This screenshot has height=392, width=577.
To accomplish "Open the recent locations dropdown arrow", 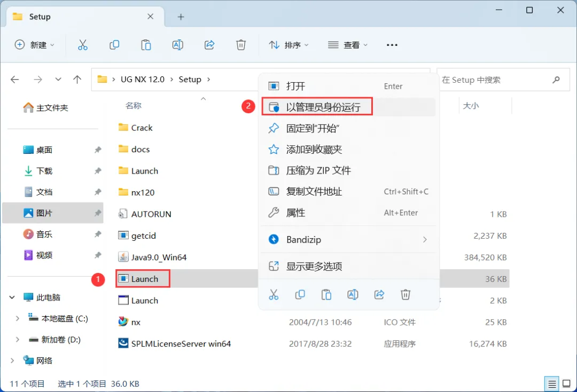I will [x=58, y=80].
